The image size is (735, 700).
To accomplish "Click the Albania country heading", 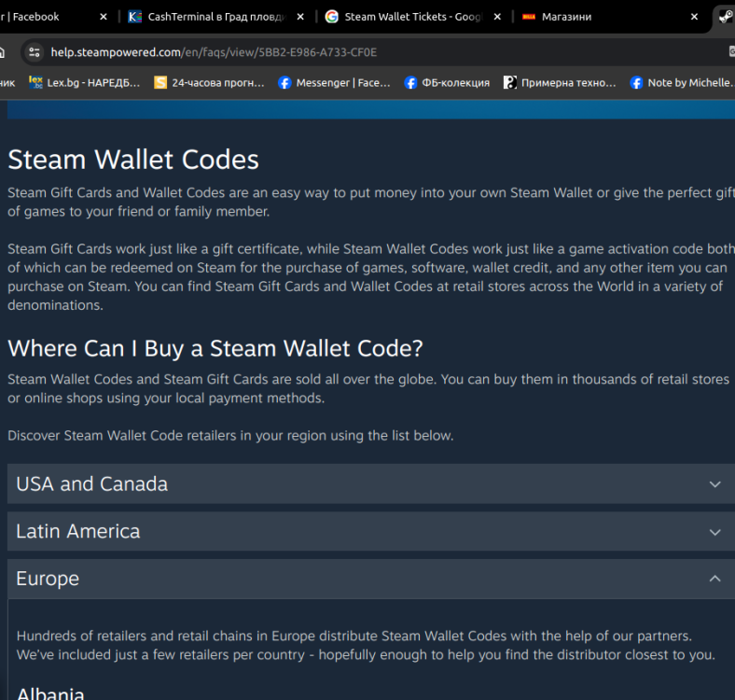I will tap(50, 693).
